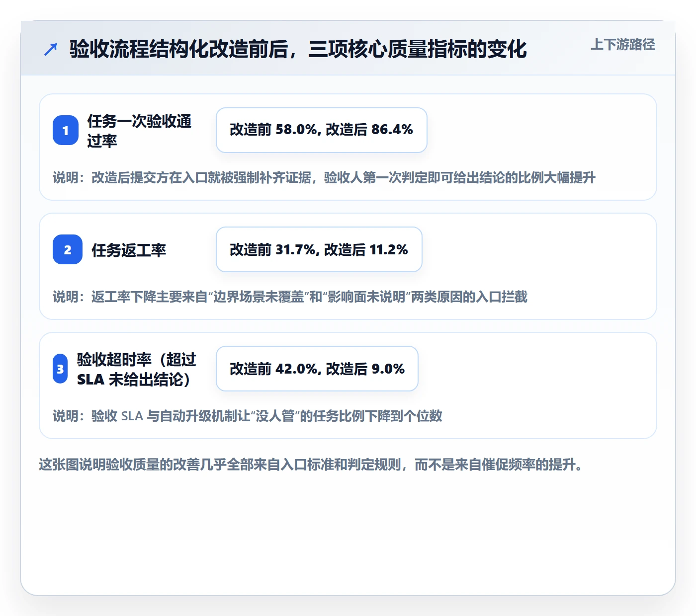Click the 改造前 42.0%, 改造后 9.0% box

(x=317, y=369)
